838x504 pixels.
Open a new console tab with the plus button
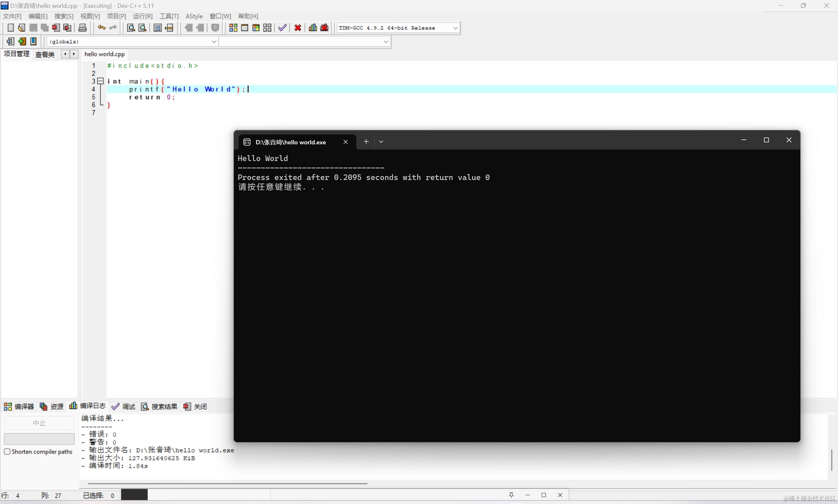366,142
